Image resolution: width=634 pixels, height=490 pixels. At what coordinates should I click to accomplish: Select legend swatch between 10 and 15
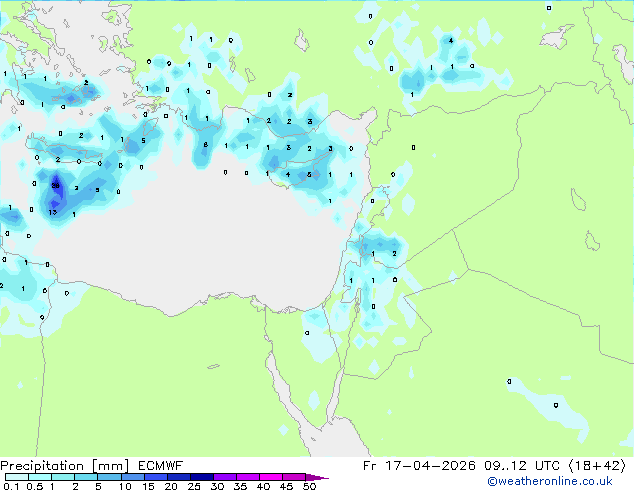(x=133, y=477)
